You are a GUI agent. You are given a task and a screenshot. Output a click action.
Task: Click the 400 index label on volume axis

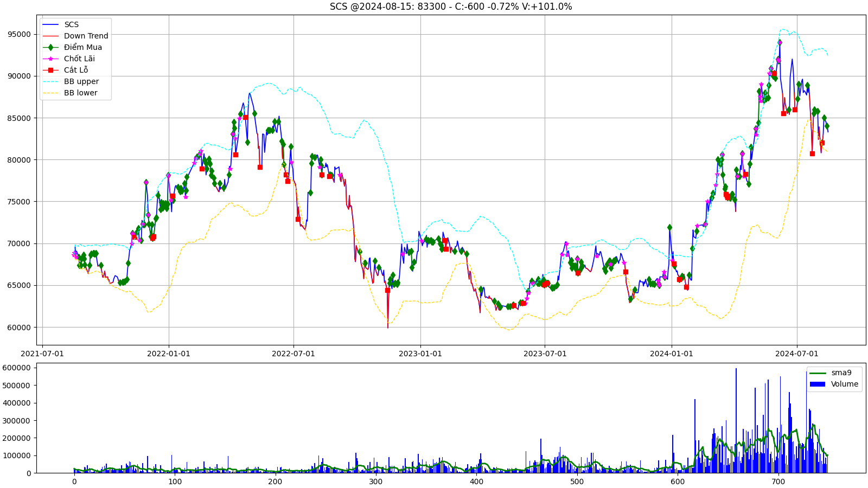coord(476,481)
